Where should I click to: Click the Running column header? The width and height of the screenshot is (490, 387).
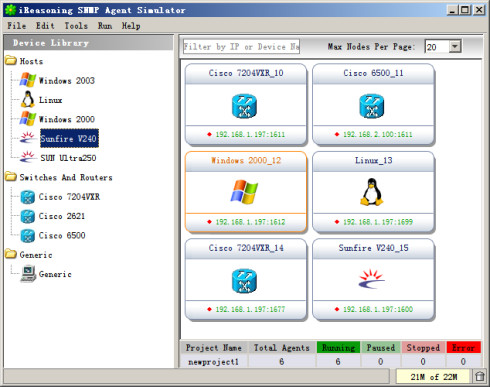click(x=338, y=348)
